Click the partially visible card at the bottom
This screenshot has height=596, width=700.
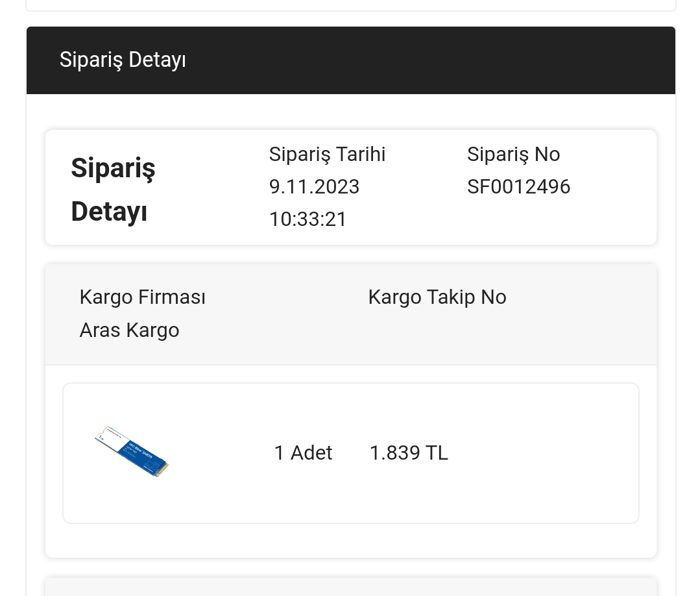pos(350,587)
